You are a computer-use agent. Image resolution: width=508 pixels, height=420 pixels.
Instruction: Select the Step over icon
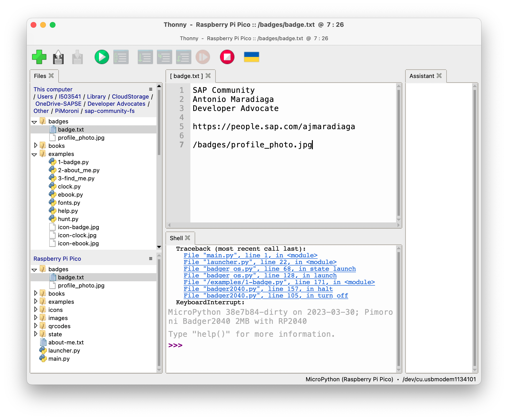145,57
